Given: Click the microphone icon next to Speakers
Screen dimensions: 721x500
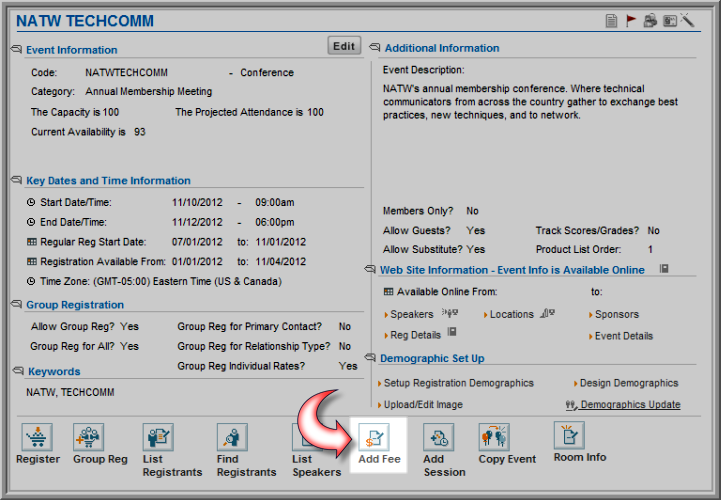Looking at the screenshot, I should point(450,313).
